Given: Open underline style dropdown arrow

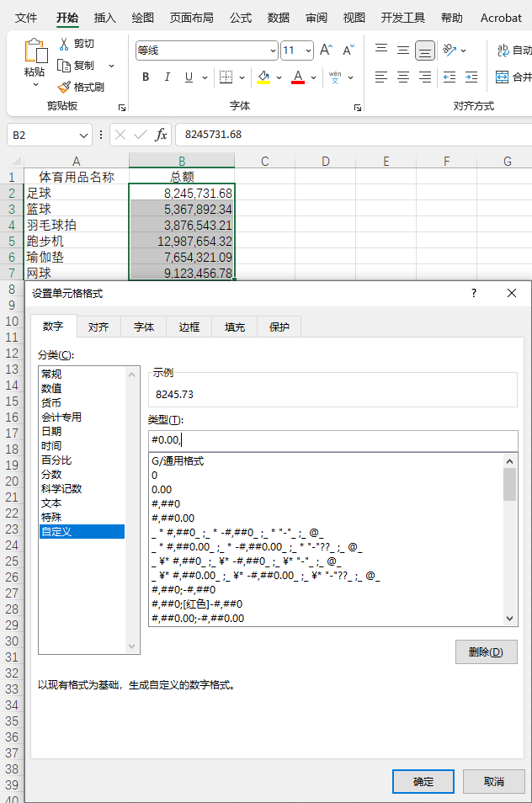Looking at the screenshot, I should (x=205, y=77).
